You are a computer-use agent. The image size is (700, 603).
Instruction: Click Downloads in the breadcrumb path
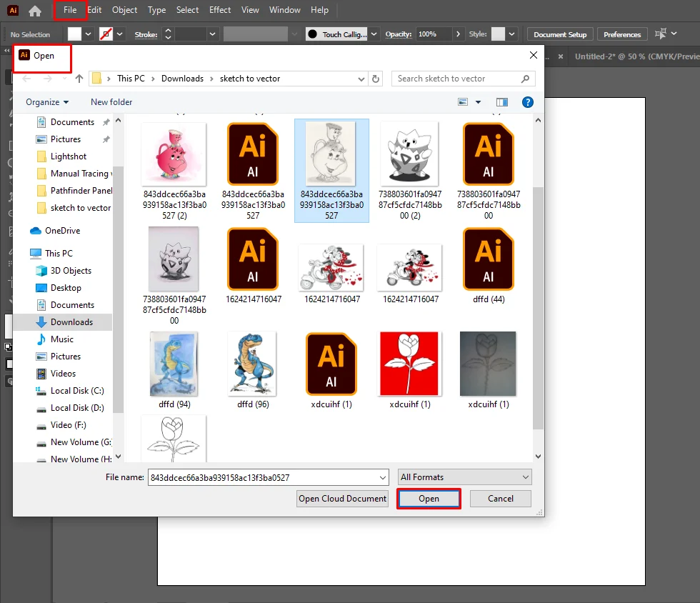point(183,79)
